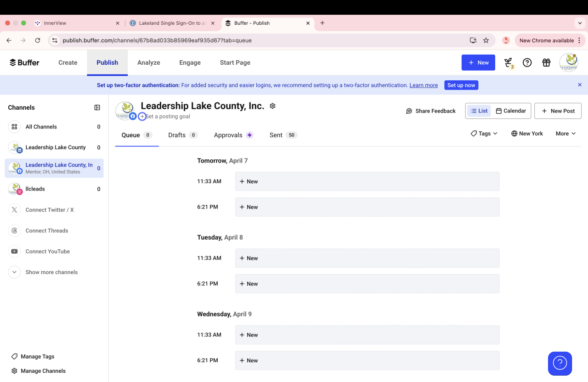Switch to List view
The width and height of the screenshot is (588, 382).
479,111
